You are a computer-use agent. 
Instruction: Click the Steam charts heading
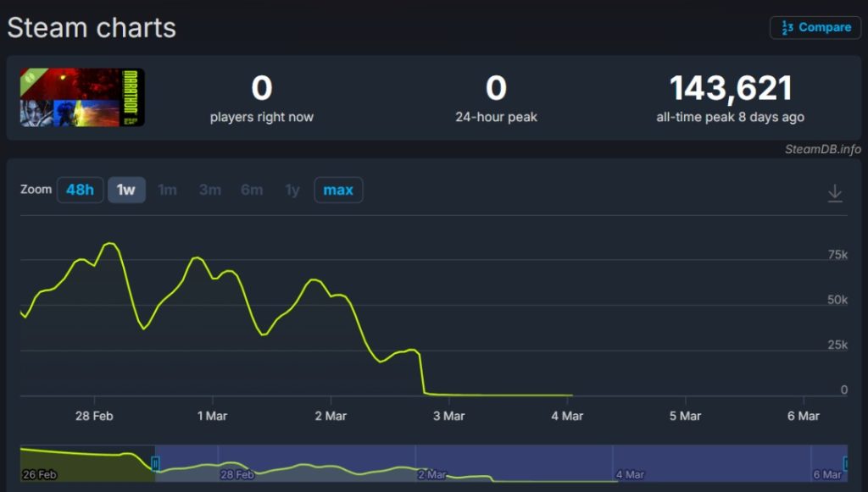tap(92, 28)
